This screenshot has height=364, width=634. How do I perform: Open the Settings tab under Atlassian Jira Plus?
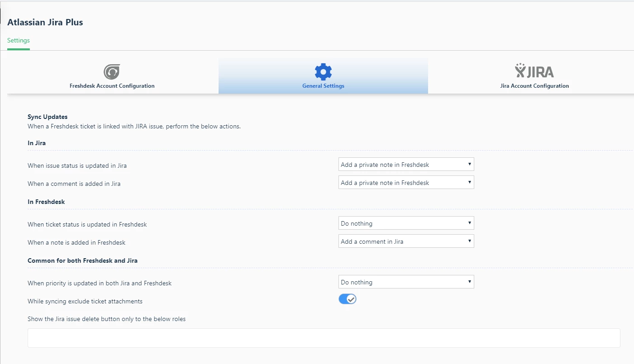pyautogui.click(x=19, y=40)
